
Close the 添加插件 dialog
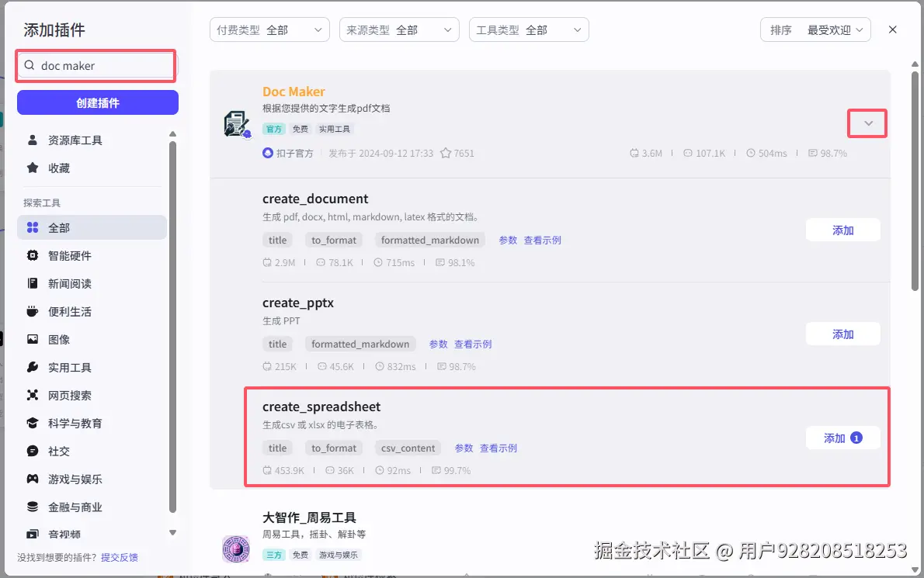coord(893,29)
